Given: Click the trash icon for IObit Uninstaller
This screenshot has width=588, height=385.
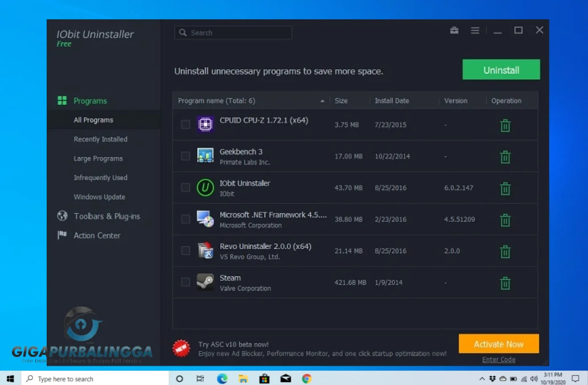Looking at the screenshot, I should point(505,188).
